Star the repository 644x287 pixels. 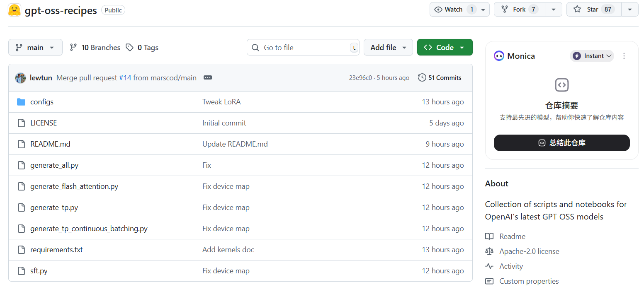click(594, 10)
